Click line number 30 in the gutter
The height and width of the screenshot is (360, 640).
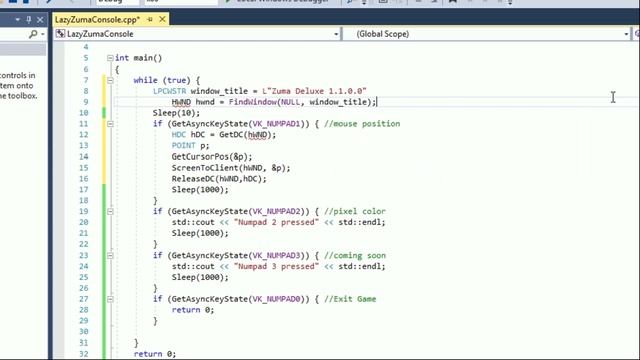pos(84,332)
